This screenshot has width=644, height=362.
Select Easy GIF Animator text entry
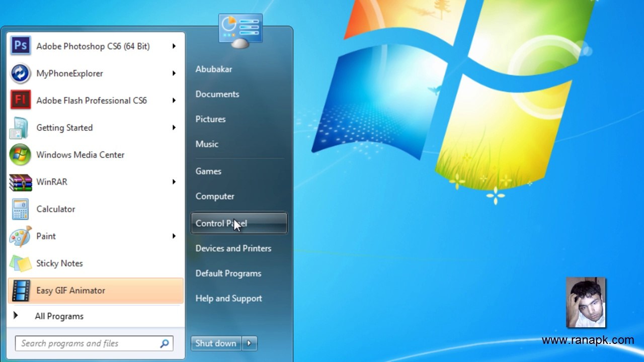click(71, 291)
